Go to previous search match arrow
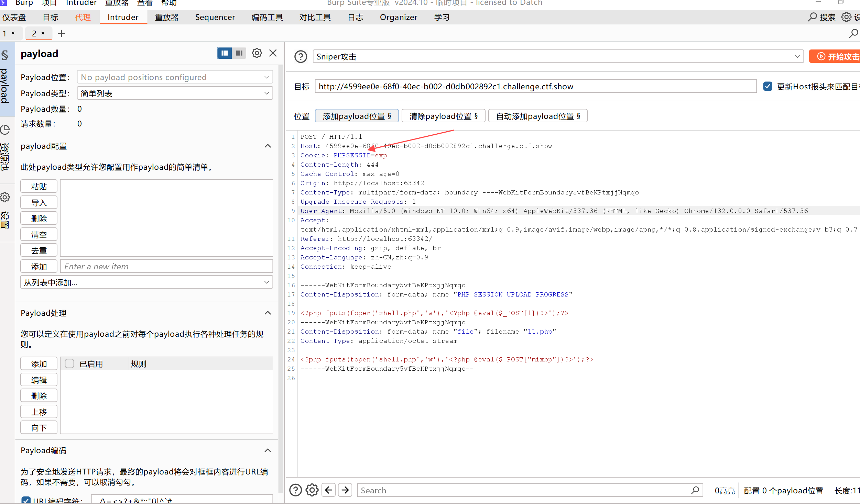The image size is (860, 504). (328, 490)
